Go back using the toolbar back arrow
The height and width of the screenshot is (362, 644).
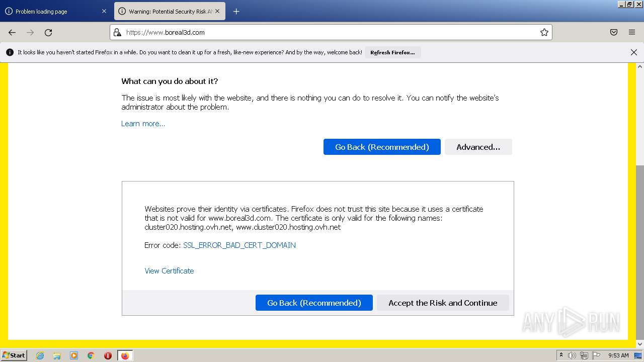pyautogui.click(x=12, y=32)
